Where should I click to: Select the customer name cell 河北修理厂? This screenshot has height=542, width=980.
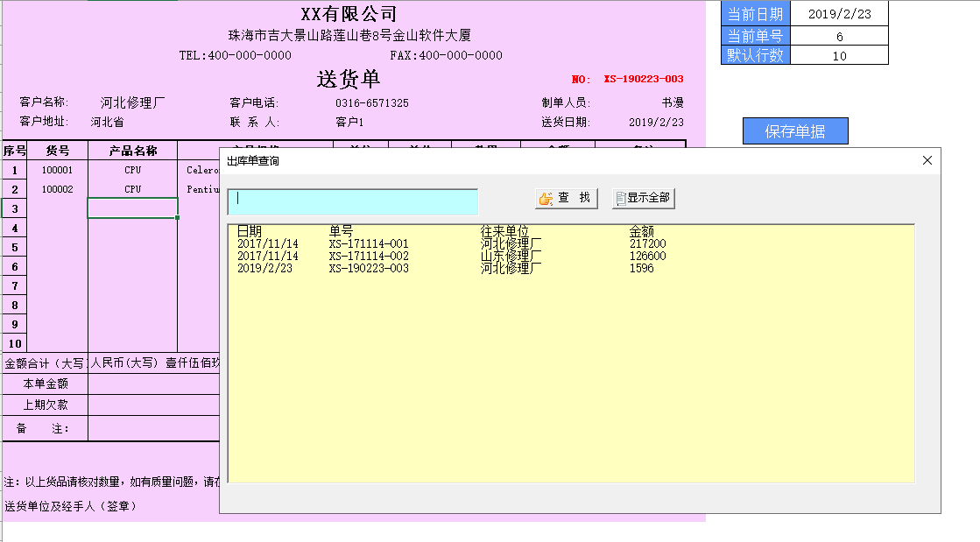(x=132, y=102)
